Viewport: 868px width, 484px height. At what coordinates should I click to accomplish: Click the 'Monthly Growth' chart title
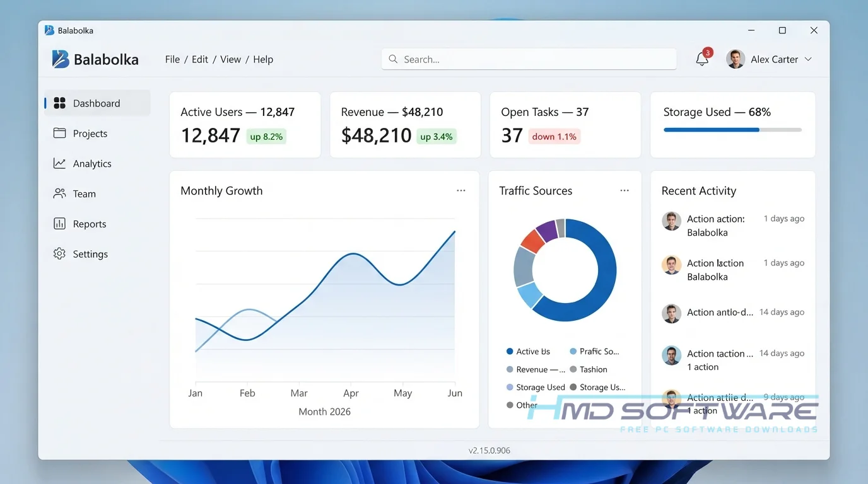[x=221, y=191]
